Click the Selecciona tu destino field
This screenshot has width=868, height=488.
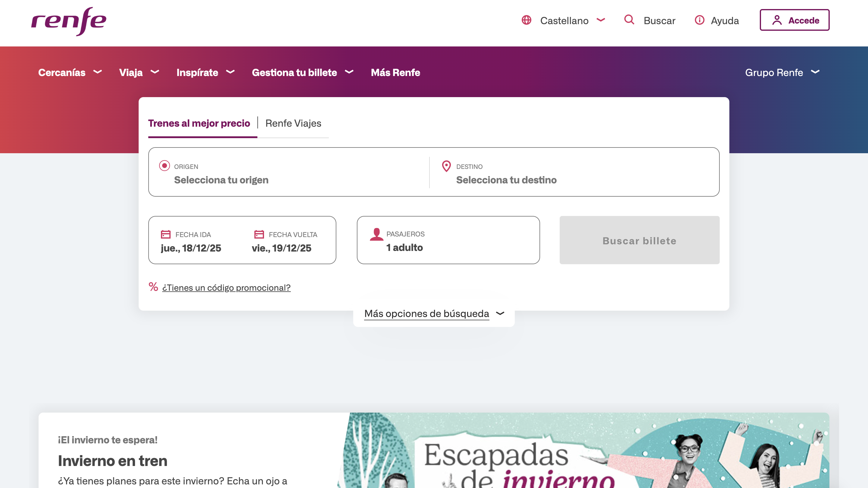click(506, 180)
